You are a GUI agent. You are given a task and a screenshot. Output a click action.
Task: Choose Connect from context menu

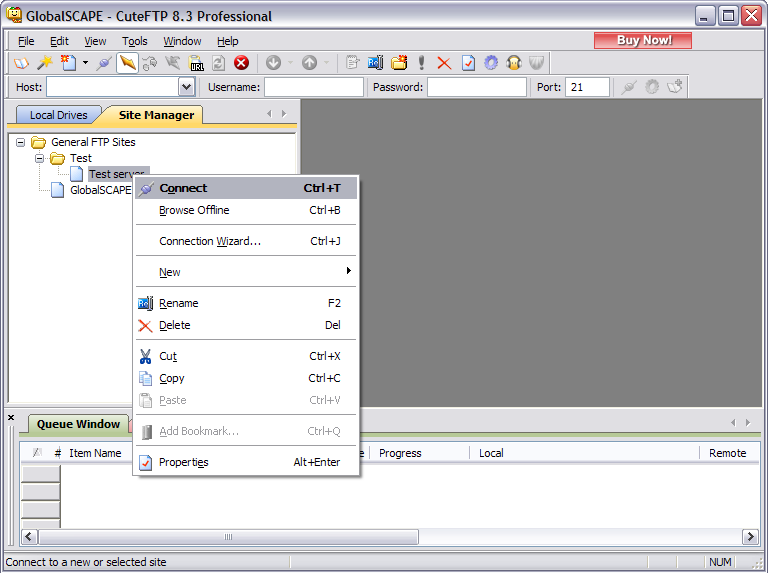click(246, 188)
